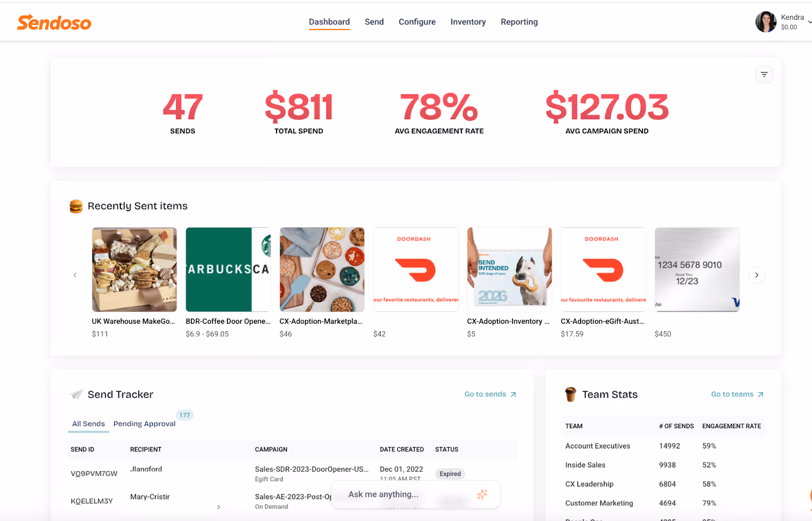812x521 pixels.
Task: Open the Inventory nav tab
Action: 468,22
